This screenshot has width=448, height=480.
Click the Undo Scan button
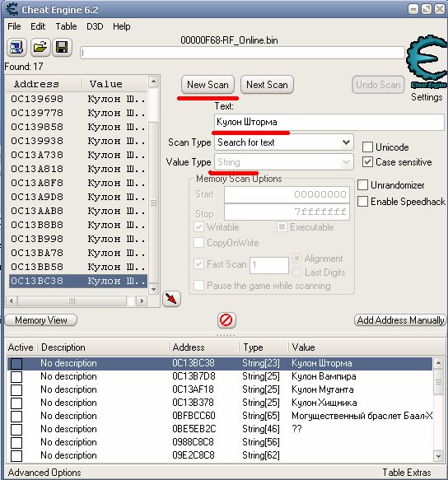click(x=378, y=85)
